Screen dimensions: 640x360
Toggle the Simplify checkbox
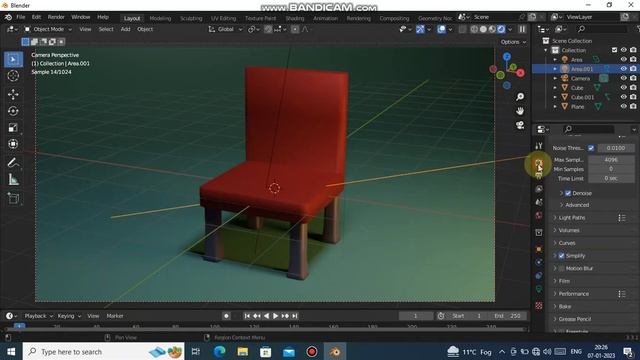point(562,256)
